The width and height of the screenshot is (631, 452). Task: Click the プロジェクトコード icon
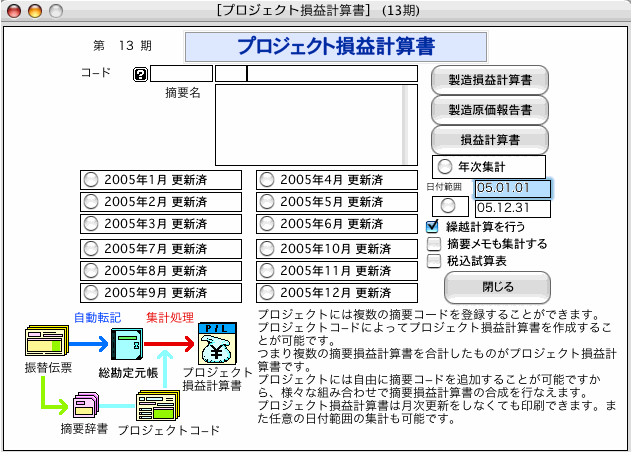click(157, 406)
